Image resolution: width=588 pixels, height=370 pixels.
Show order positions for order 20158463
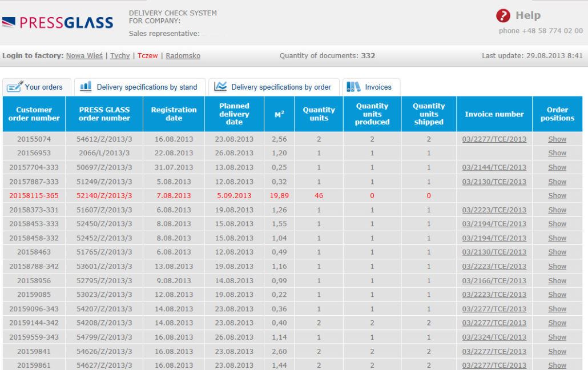(557, 252)
